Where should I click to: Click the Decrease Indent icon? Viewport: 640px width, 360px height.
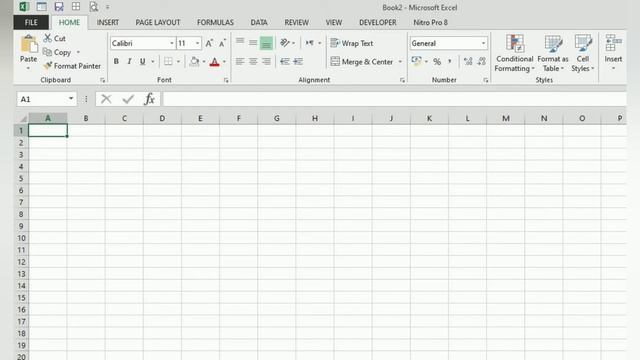285,62
